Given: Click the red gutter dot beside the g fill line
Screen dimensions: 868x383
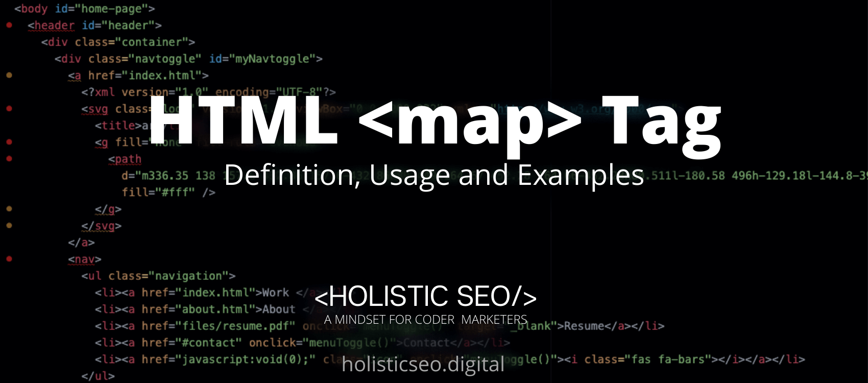Looking at the screenshot, I should coord(9,142).
